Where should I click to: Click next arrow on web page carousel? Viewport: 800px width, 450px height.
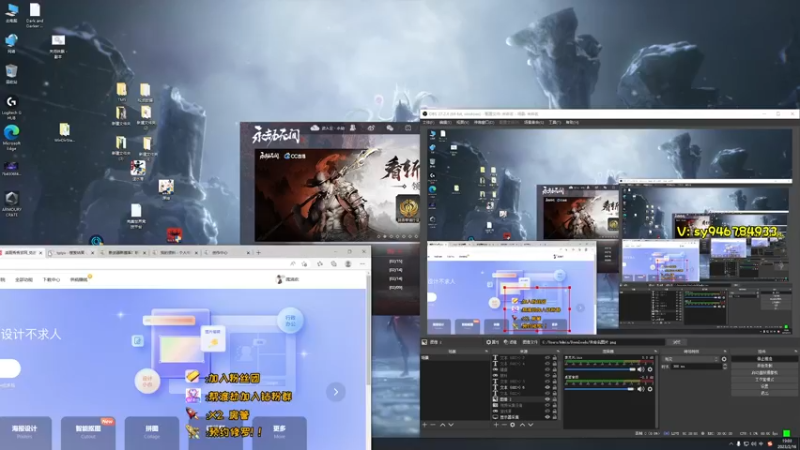pos(336,392)
